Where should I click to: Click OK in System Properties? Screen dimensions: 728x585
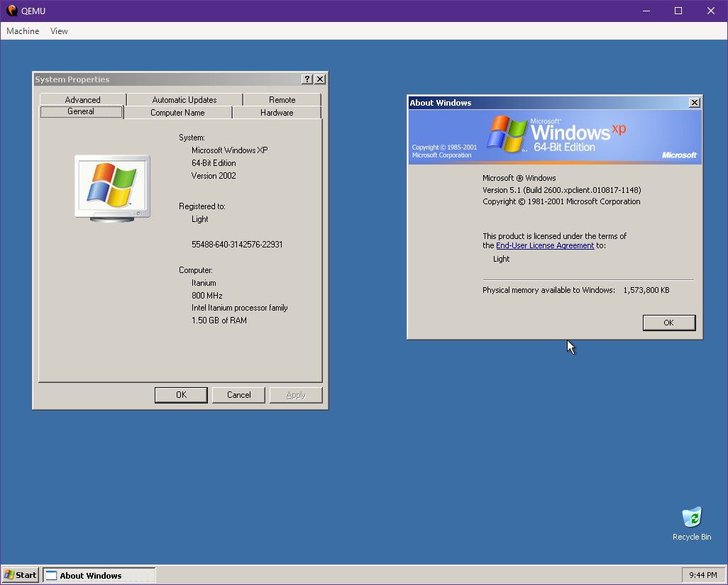(x=181, y=395)
